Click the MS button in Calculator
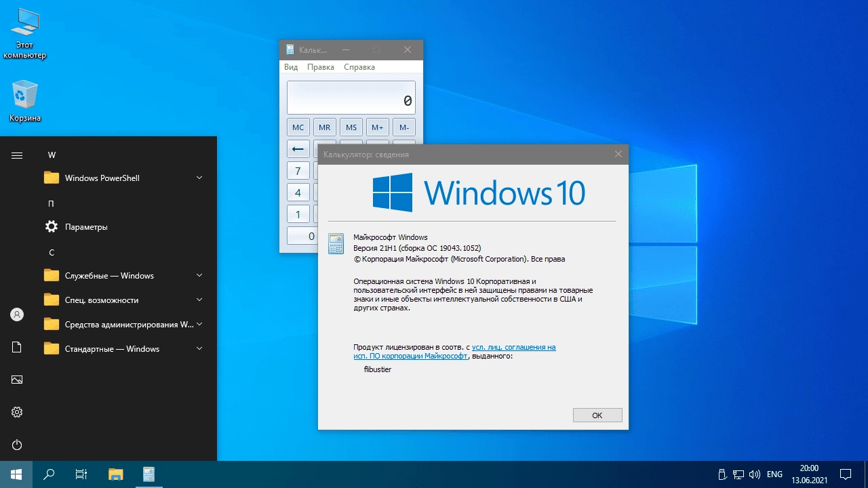 tap(351, 127)
